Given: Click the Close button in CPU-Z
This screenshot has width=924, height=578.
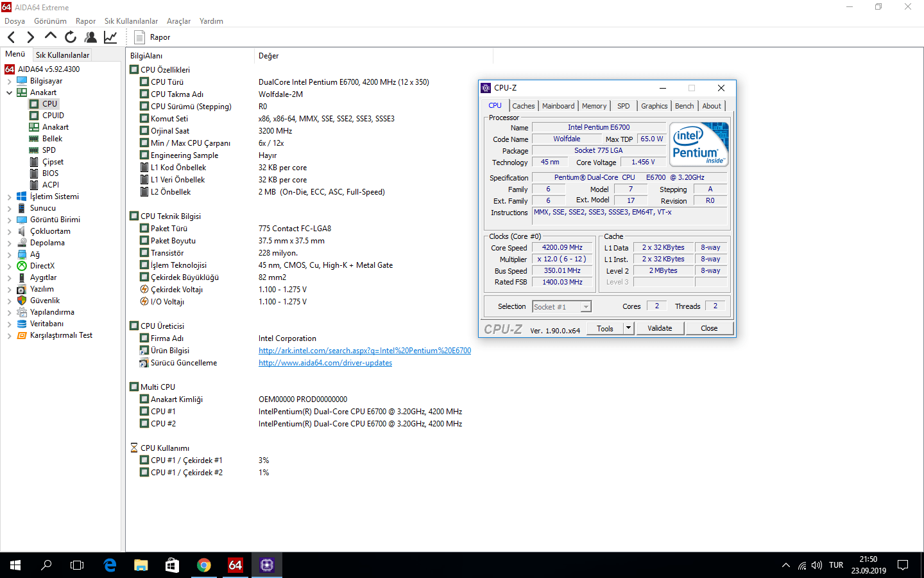Looking at the screenshot, I should pyautogui.click(x=709, y=328).
